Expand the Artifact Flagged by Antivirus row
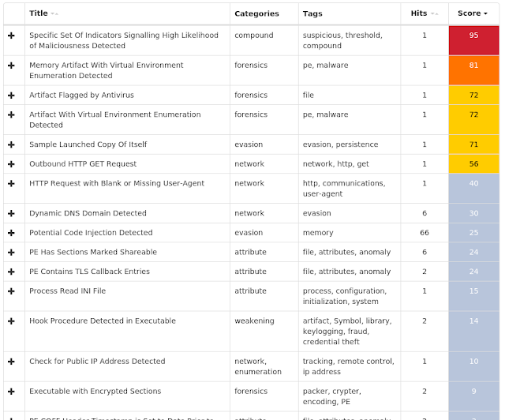Viewport: 505px width, 420px height. 11,96
